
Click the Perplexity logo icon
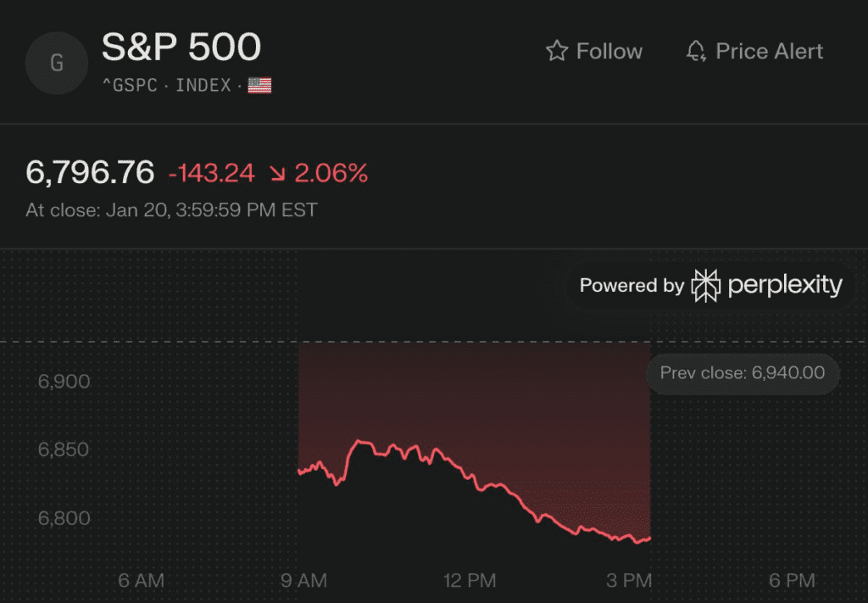[705, 286]
